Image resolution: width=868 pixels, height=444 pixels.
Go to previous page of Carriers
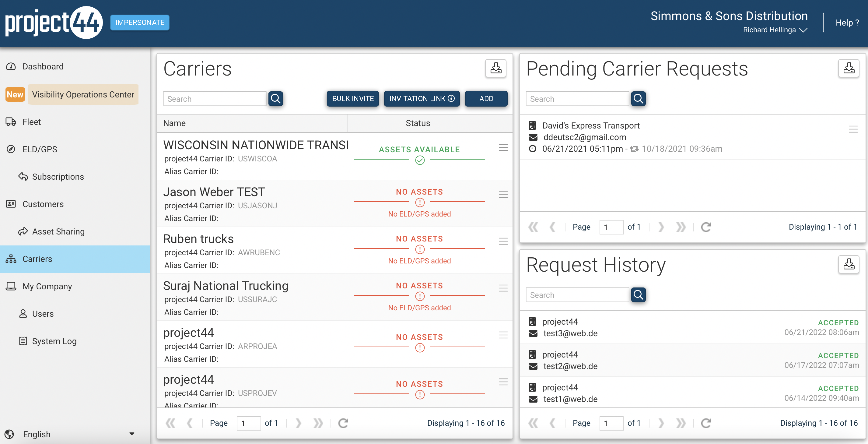(x=190, y=423)
